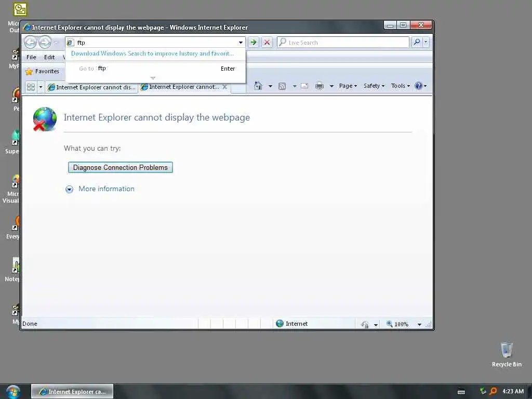This screenshot has width=532, height=399.
Task: Open the tab list dropdown arrow
Action: [41, 87]
